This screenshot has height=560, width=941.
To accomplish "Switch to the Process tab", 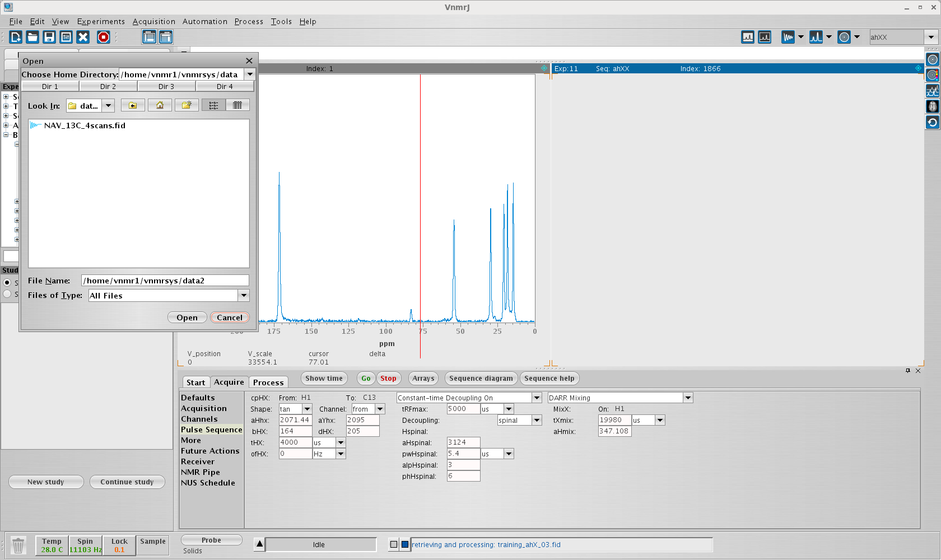I will 268,382.
